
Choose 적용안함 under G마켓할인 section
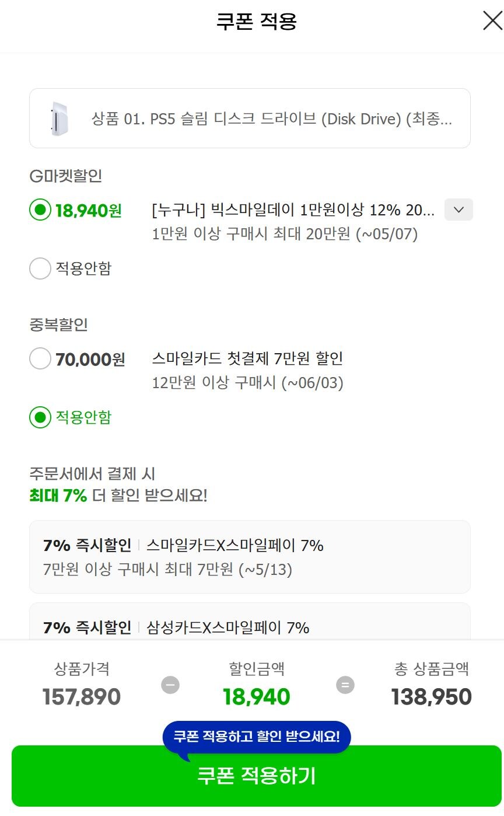(40, 268)
